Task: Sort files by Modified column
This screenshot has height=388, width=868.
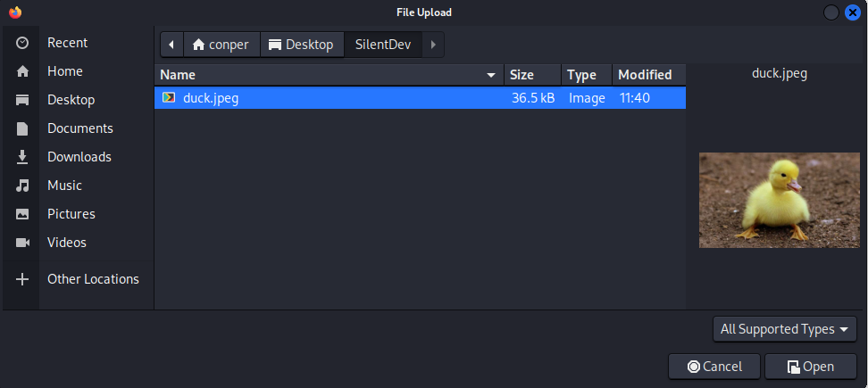Action: click(645, 75)
